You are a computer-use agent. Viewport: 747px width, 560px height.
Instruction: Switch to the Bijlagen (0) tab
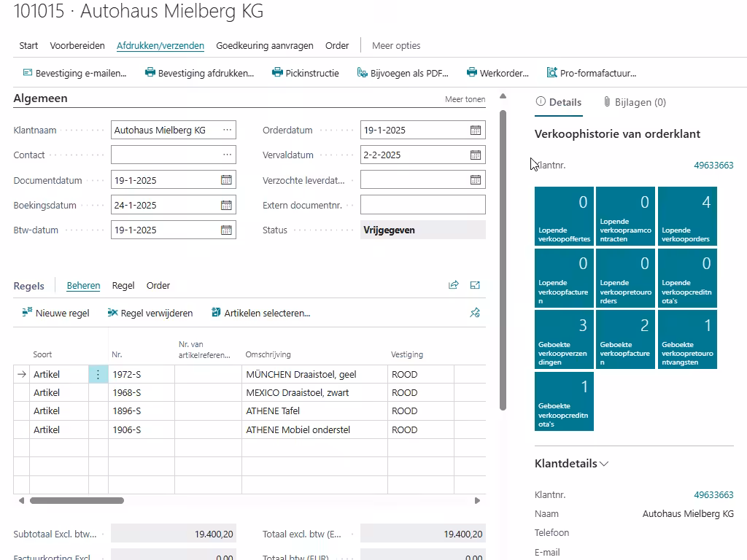coord(634,102)
